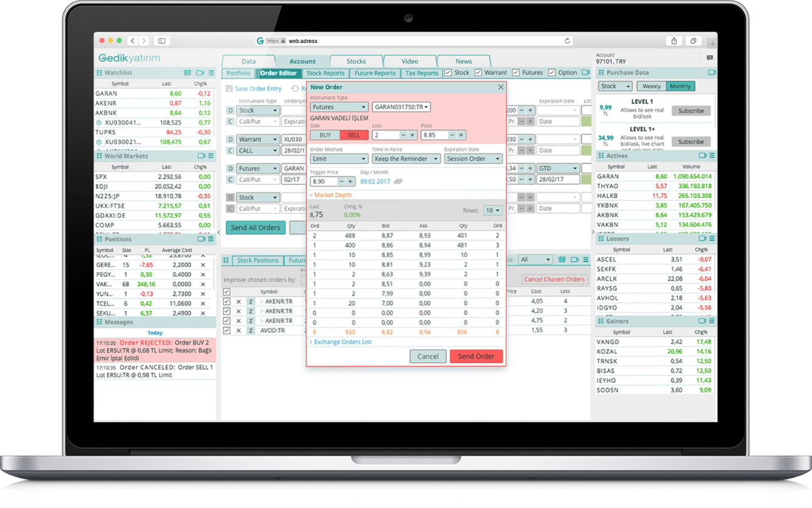Click the Positions panel video camera icon

[x=201, y=239]
